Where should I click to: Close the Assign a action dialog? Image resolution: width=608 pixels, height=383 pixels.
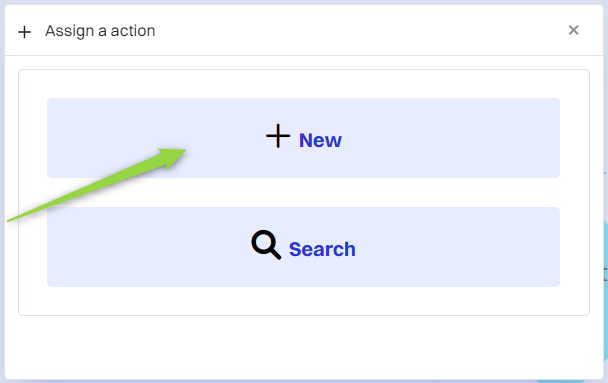click(573, 30)
